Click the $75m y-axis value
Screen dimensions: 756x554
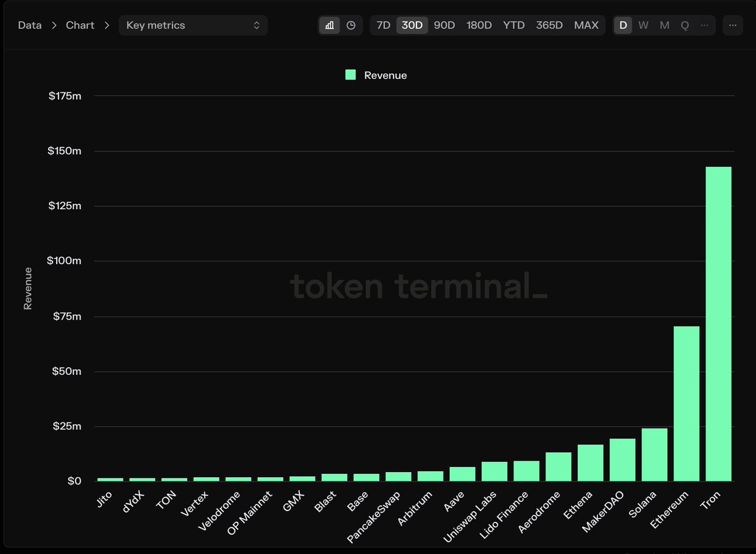67,316
